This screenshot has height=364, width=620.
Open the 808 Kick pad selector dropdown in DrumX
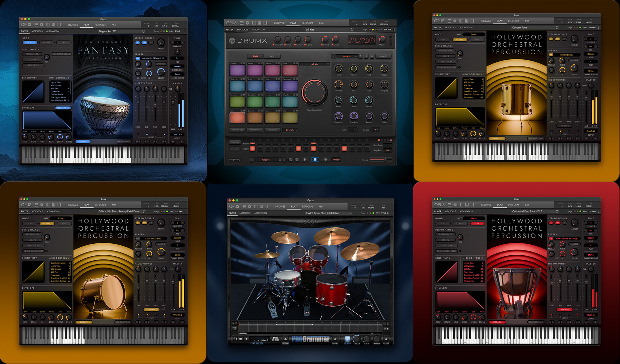[x=347, y=56]
